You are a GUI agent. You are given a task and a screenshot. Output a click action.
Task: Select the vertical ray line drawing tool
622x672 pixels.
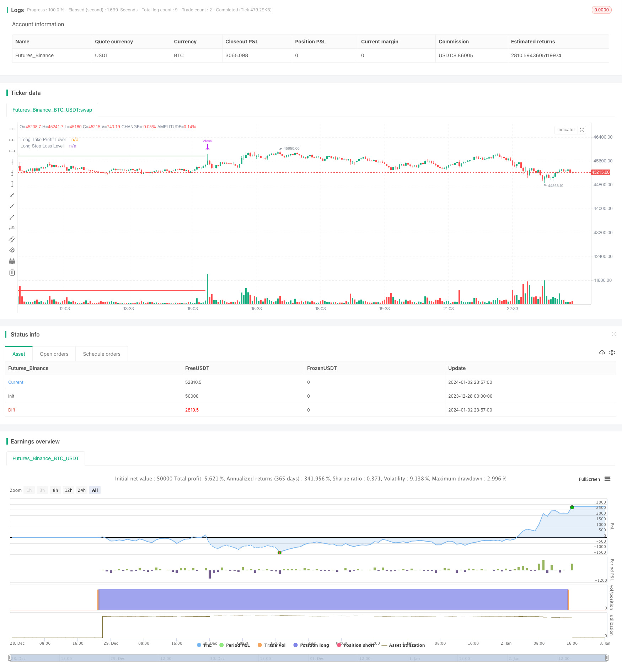tap(12, 173)
